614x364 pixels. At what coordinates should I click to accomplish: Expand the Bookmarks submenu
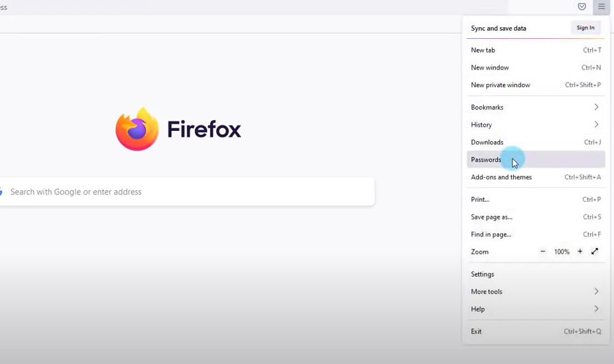536,107
